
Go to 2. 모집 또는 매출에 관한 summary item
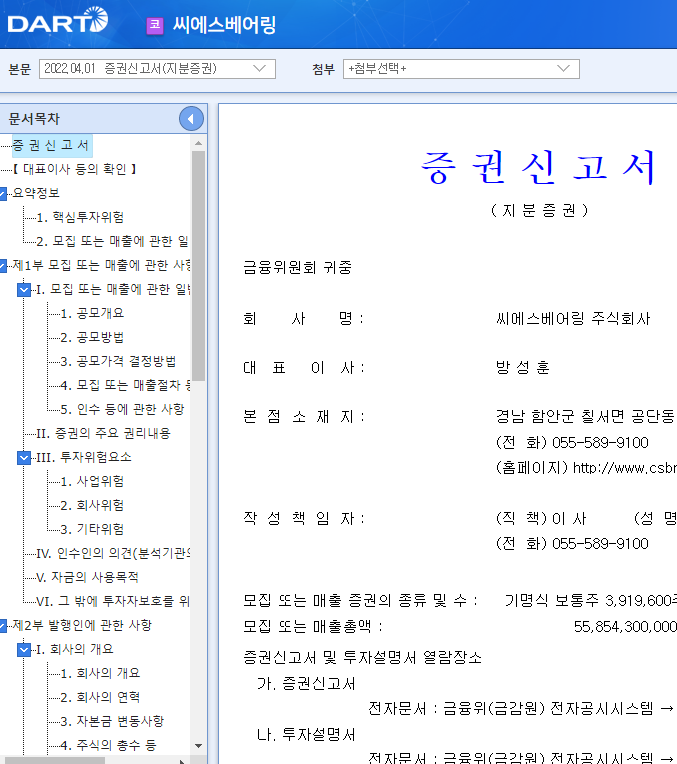pyautogui.click(x=113, y=241)
